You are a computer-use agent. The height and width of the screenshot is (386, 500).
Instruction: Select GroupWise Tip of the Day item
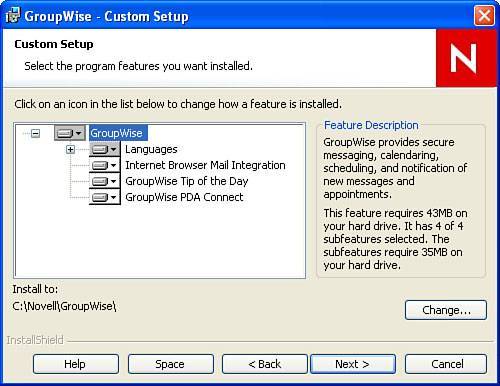click(187, 181)
